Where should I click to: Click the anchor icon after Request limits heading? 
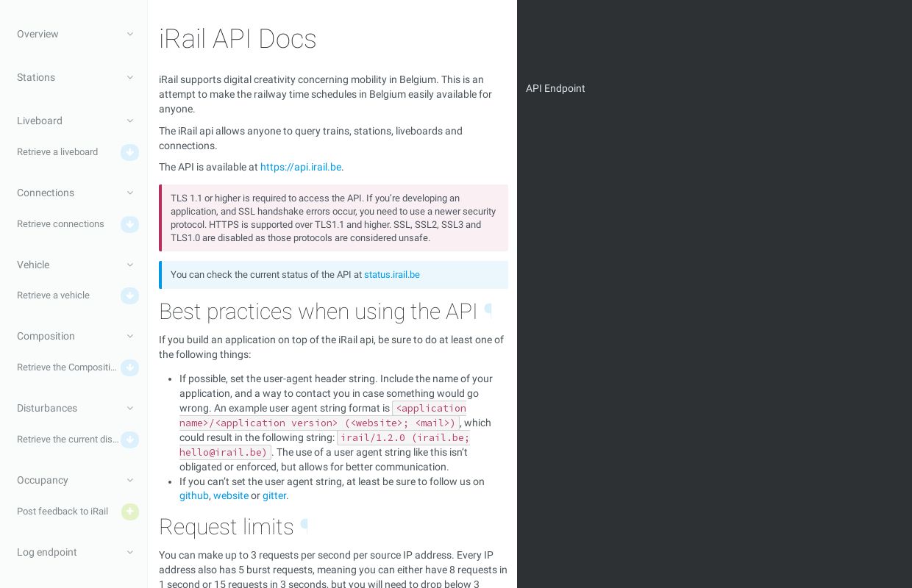[x=304, y=525]
